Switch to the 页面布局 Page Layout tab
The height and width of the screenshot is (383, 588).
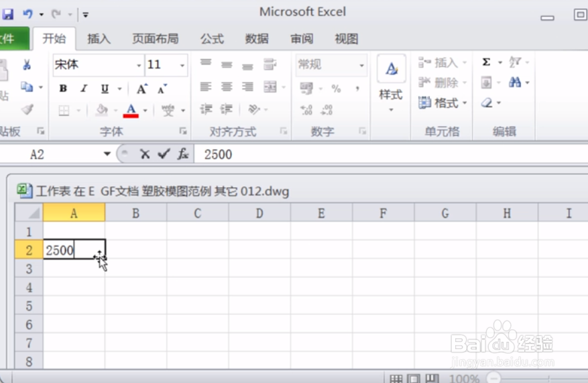click(x=156, y=39)
